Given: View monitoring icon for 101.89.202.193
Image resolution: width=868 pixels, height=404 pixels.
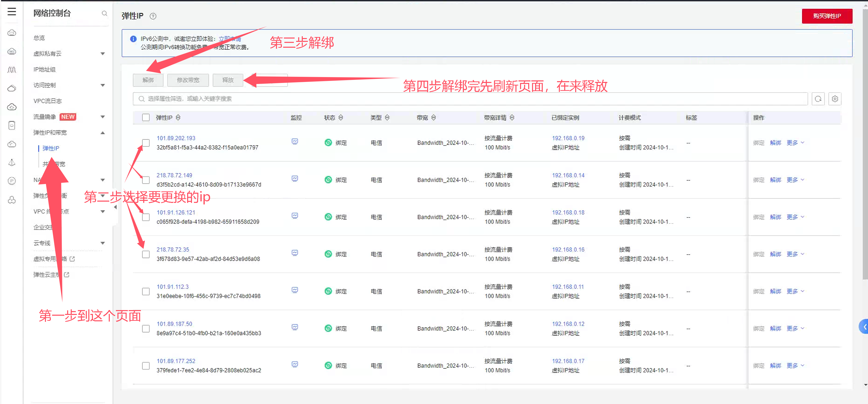Looking at the screenshot, I should coord(295,142).
